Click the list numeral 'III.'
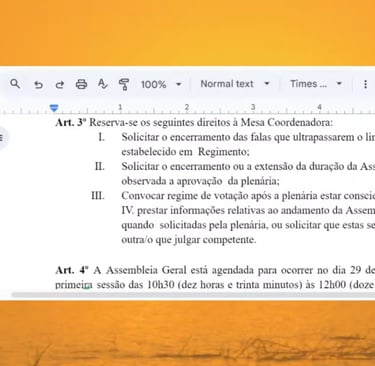 [x=98, y=195]
